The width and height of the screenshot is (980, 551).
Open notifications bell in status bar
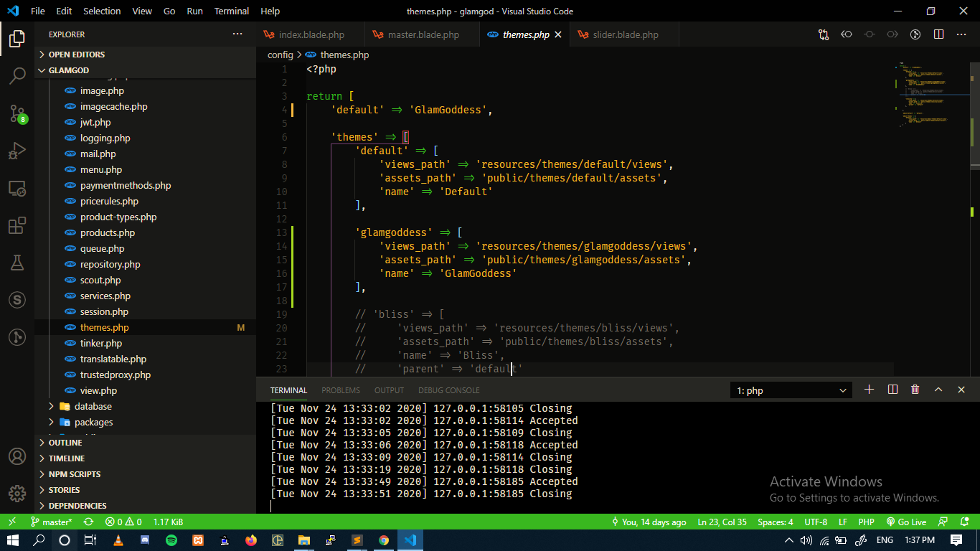click(x=966, y=522)
